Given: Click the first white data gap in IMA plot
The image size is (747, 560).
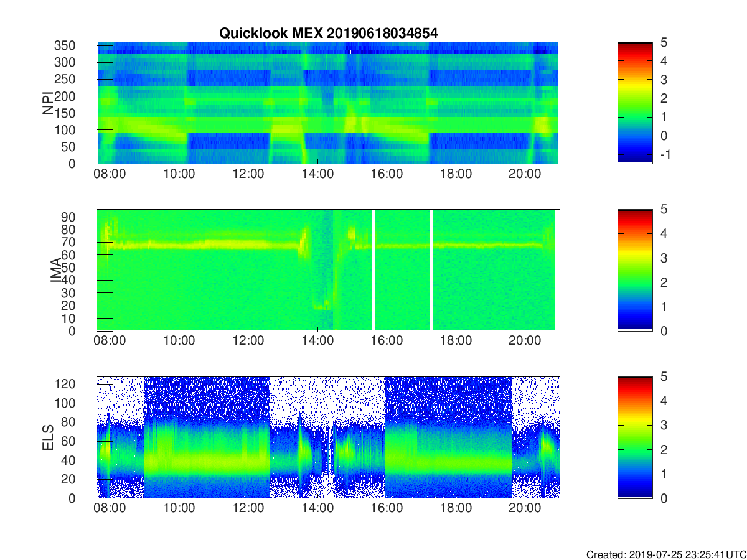Looking at the screenshot, I should click(x=373, y=270).
